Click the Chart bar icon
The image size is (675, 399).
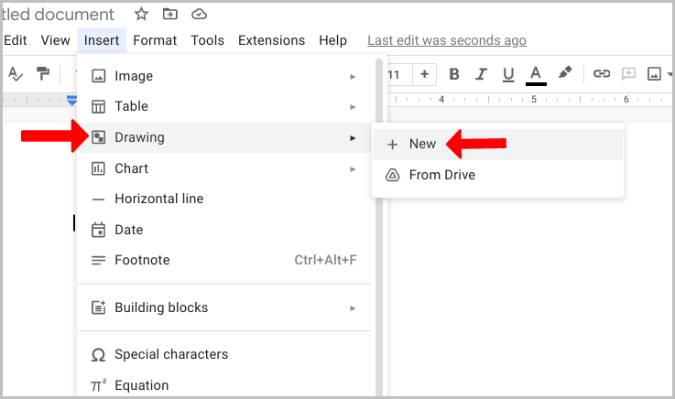click(x=99, y=169)
